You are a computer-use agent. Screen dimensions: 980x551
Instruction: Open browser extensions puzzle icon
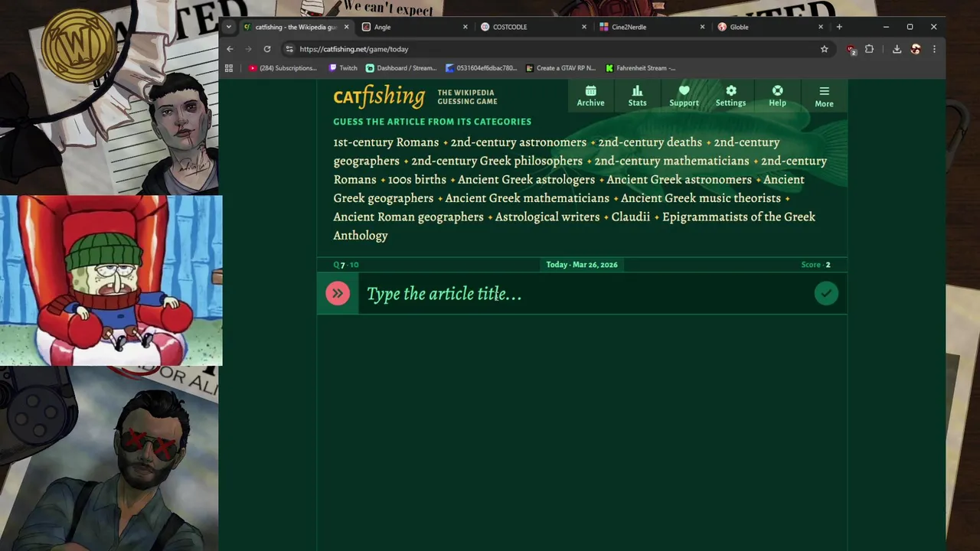(869, 49)
